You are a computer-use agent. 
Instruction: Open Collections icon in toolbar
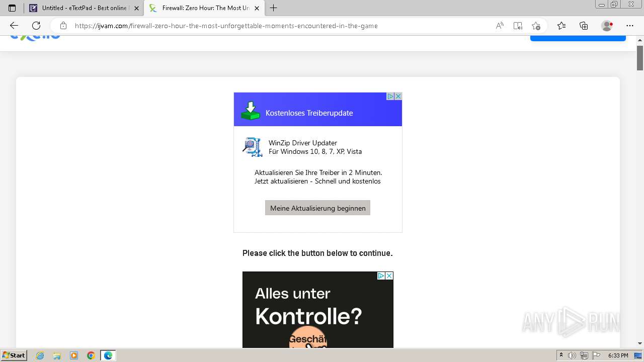pos(584,26)
